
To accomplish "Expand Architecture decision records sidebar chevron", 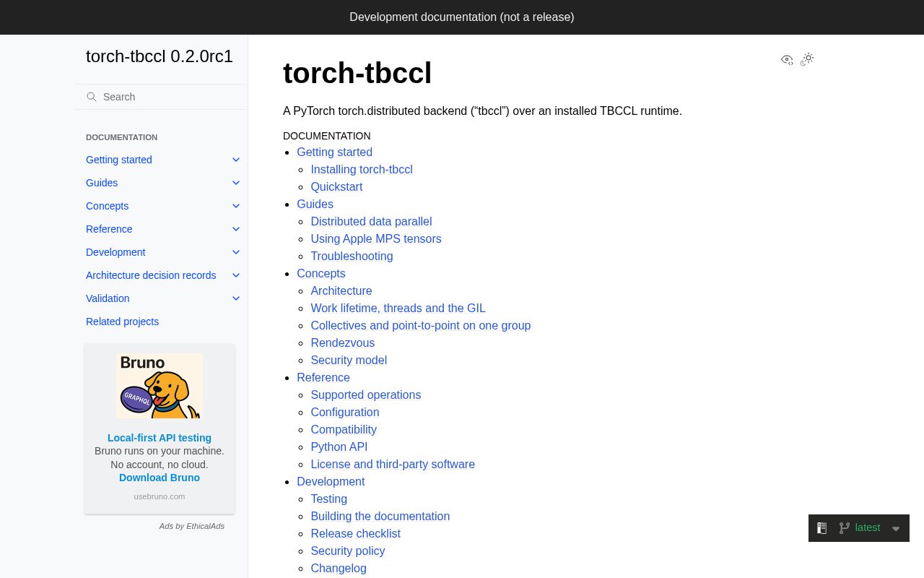I will click(x=236, y=275).
